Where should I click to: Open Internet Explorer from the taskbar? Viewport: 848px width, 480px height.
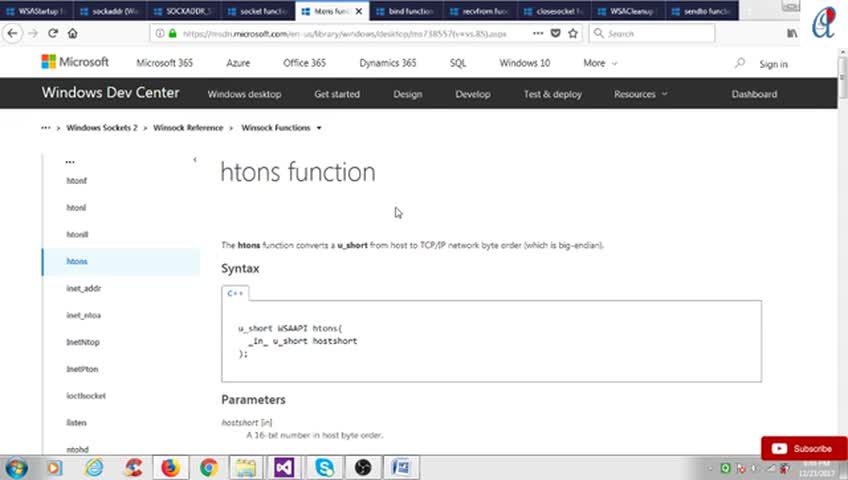pyautogui.click(x=94, y=468)
